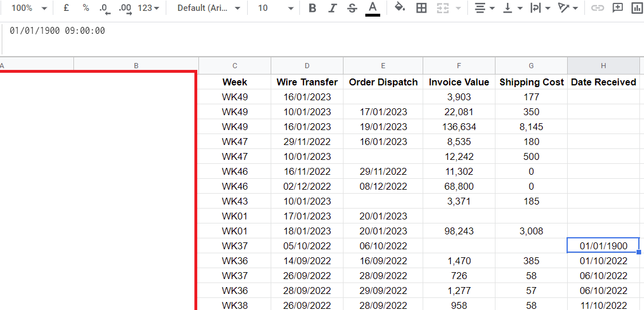Select invoice value 68,800
Screen dimensions: 644x310
pyautogui.click(x=459, y=186)
